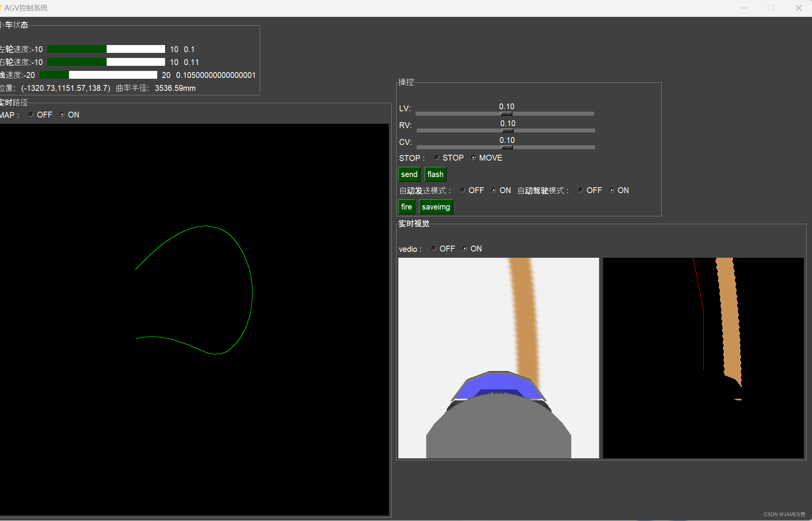Click the live camera view image
This screenshot has width=812, height=521.
click(498, 358)
